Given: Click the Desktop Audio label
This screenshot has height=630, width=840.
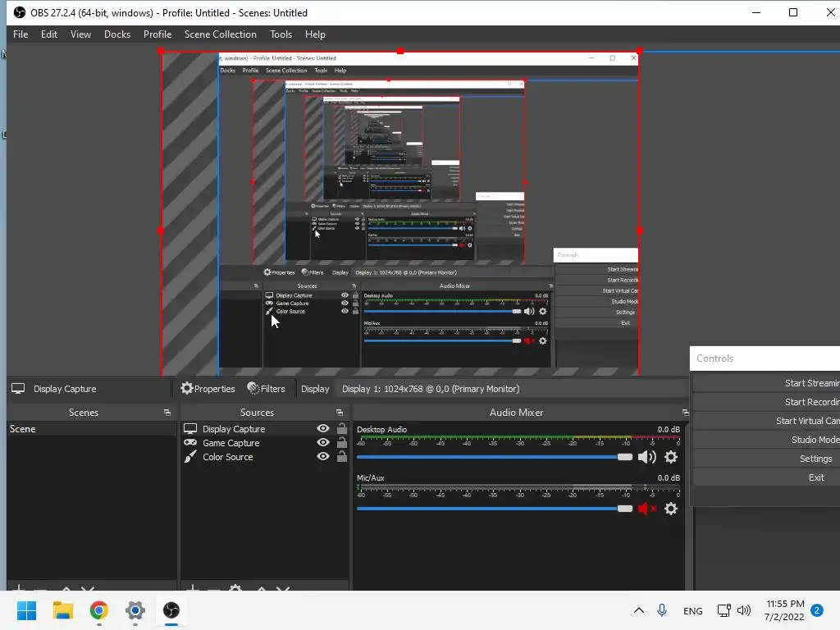Looking at the screenshot, I should coord(381,429).
